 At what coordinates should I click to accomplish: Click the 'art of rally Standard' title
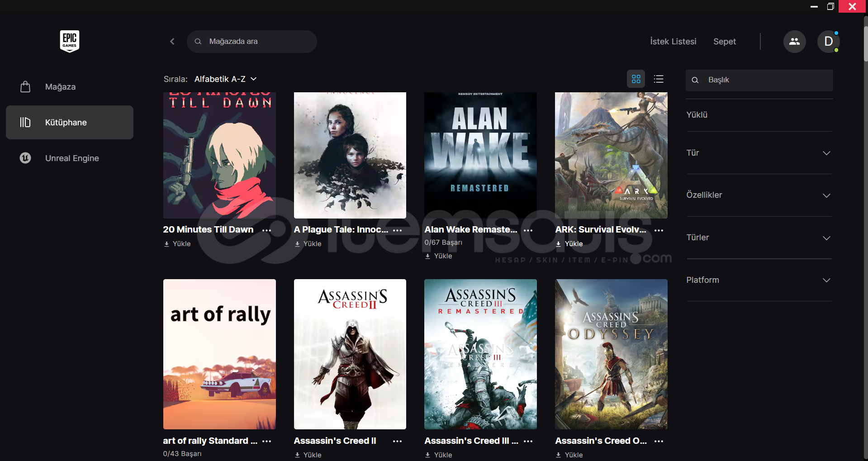click(x=210, y=441)
